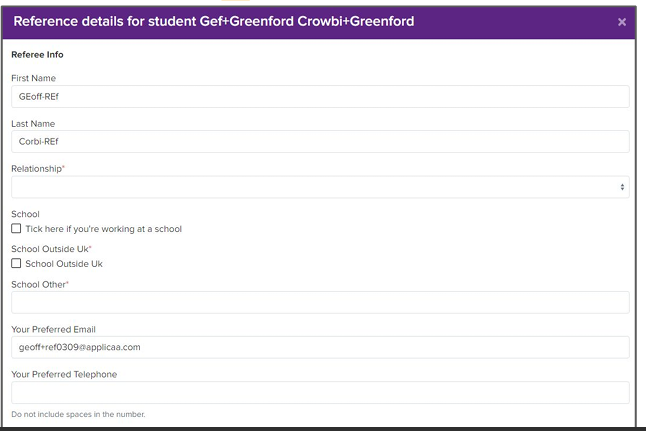The width and height of the screenshot is (646, 431).
Task: Click the 'School Outside Uk' checkbox label text
Action: click(64, 264)
